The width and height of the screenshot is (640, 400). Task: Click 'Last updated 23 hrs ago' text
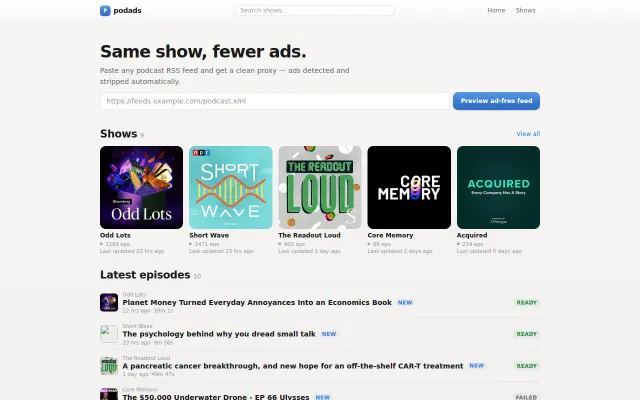pos(221,251)
